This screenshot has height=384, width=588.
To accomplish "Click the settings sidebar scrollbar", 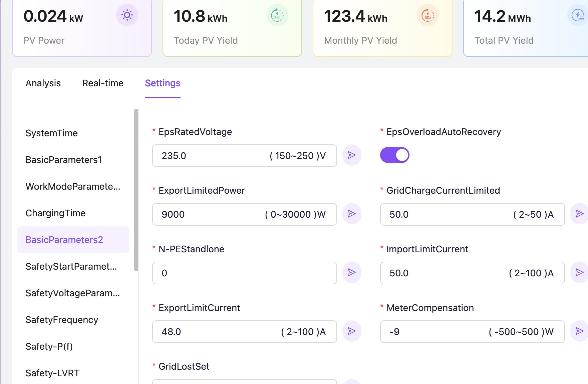I will point(136,190).
